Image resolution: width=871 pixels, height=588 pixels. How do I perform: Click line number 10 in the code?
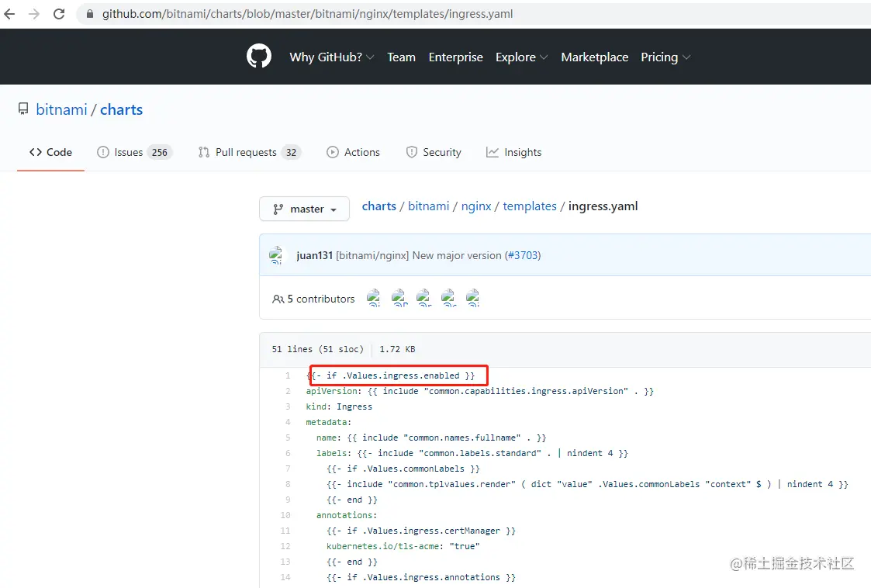285,515
